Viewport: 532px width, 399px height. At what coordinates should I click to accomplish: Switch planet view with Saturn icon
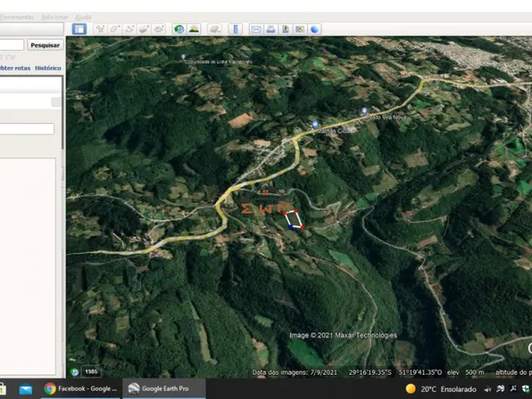[214, 29]
